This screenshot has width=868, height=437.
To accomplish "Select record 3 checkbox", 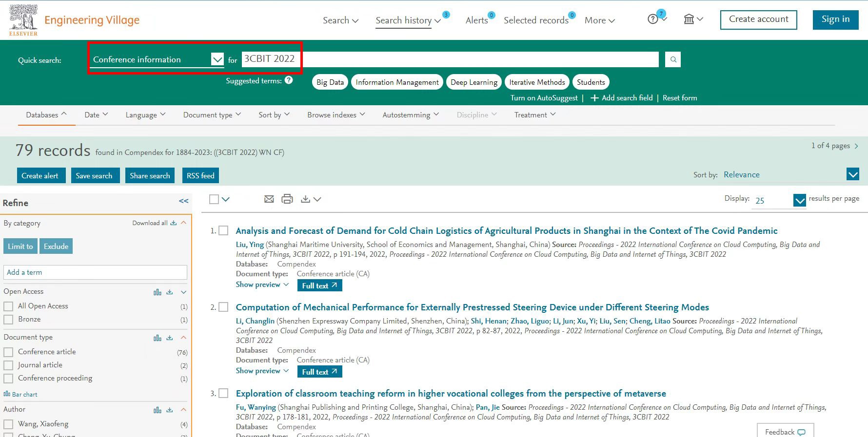I will coord(223,393).
